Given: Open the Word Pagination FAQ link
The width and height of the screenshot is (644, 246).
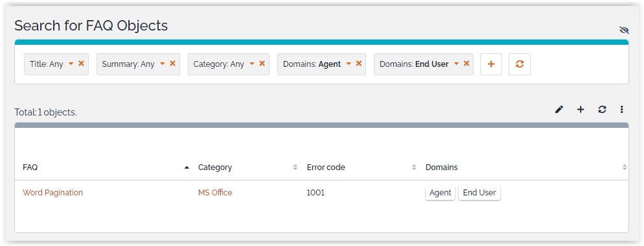Looking at the screenshot, I should [x=52, y=193].
